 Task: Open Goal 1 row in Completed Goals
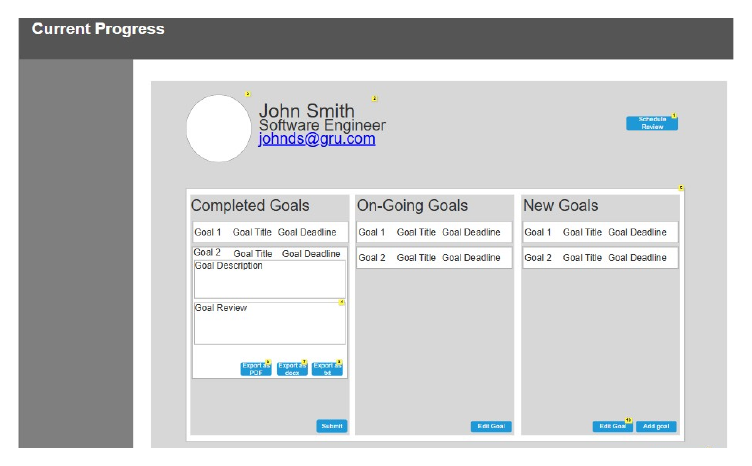[x=270, y=232]
